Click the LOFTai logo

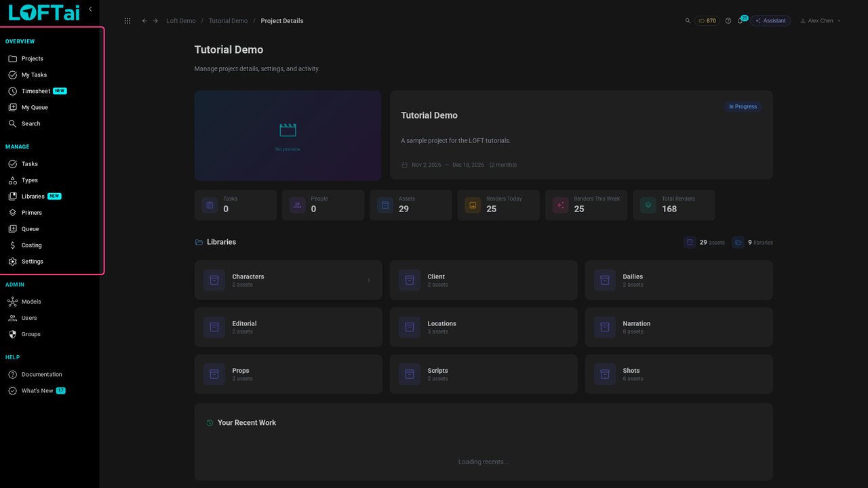[x=44, y=12]
